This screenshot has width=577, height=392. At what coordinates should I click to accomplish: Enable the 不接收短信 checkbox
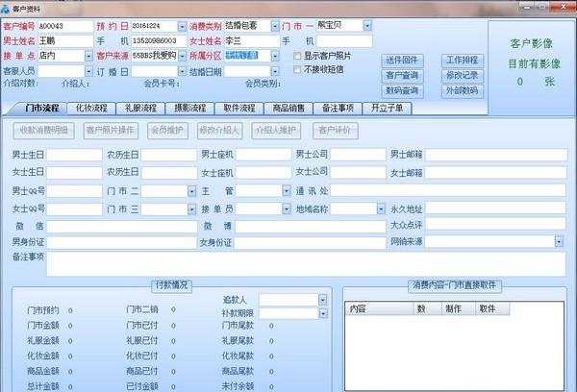(x=297, y=69)
